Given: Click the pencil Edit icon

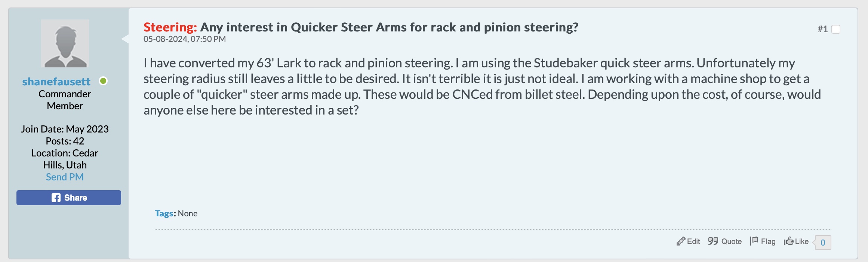Looking at the screenshot, I should (x=681, y=241).
